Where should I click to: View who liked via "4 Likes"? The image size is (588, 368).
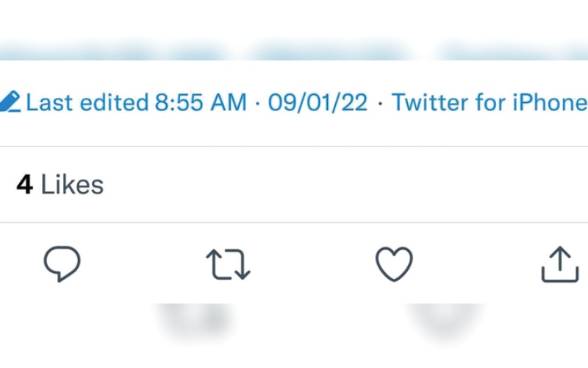click(60, 185)
